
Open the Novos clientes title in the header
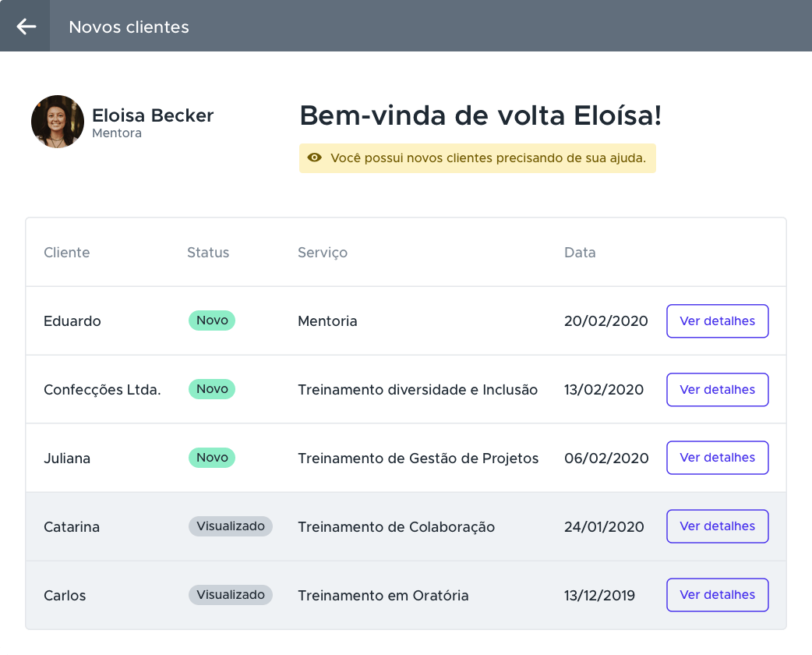129,26
